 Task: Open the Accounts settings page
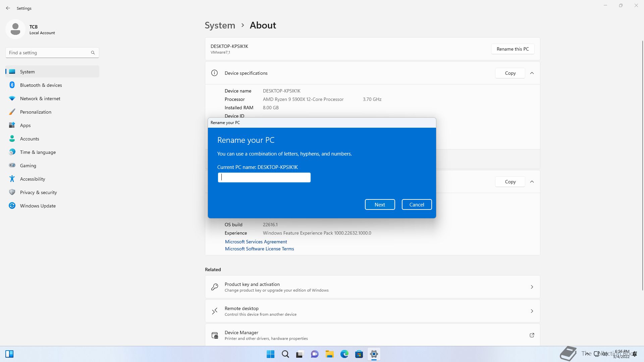[30, 139]
